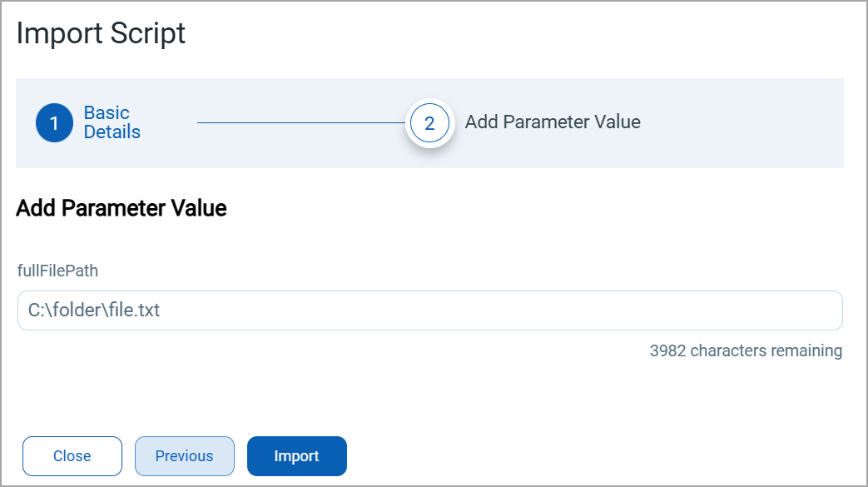
Task: Click the step 2 circle icon
Action: click(429, 123)
